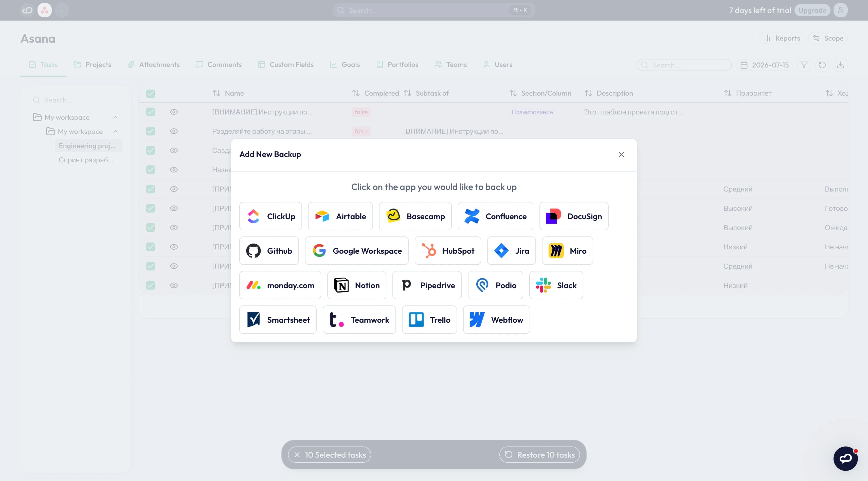The height and width of the screenshot is (481, 868).
Task: Open the support chat bubble
Action: [x=845, y=458]
